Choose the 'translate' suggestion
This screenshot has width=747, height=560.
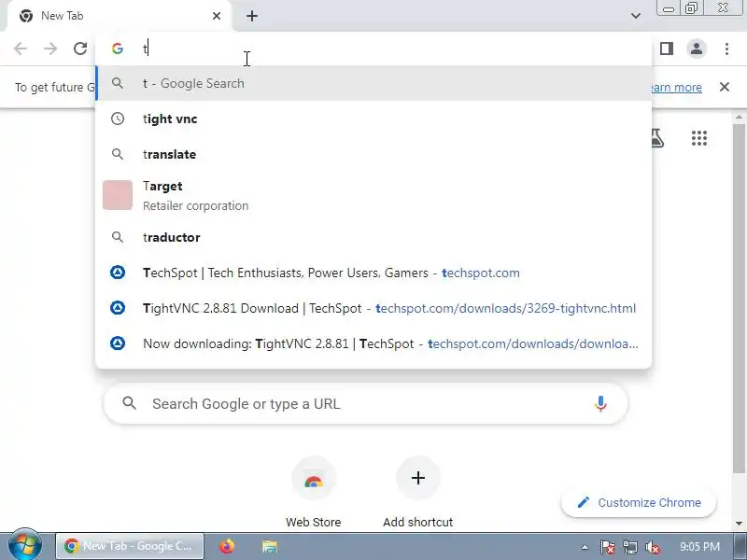point(373,154)
